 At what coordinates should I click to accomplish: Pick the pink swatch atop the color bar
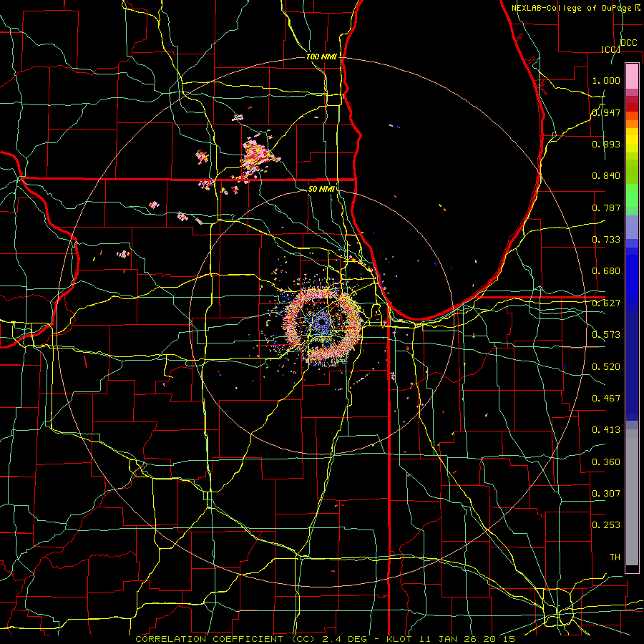[632, 76]
